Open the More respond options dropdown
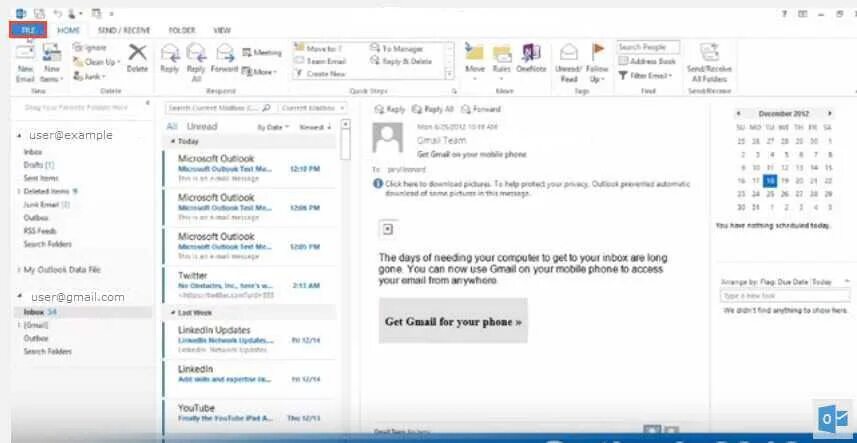 click(260, 72)
